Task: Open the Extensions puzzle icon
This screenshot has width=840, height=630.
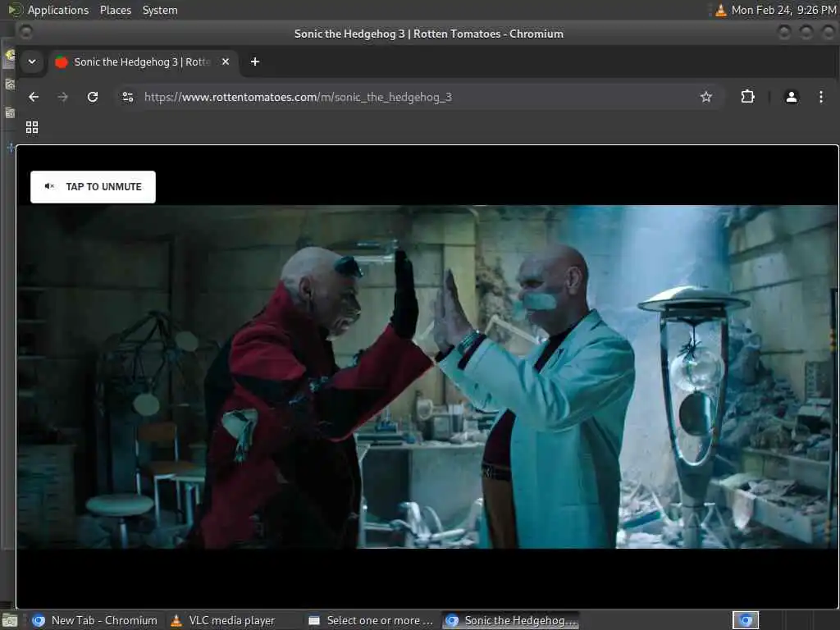Action: pyautogui.click(x=747, y=97)
